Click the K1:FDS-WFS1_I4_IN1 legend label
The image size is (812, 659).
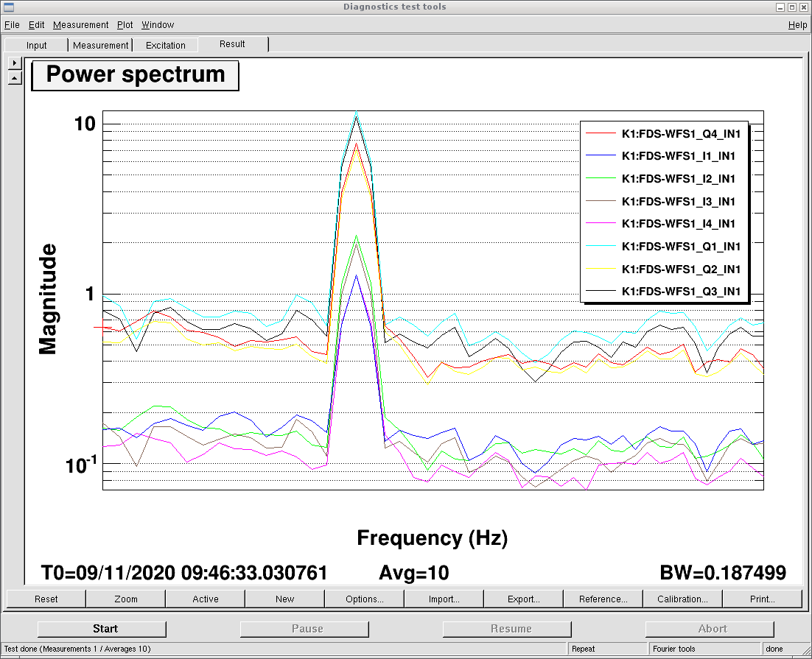(x=679, y=224)
